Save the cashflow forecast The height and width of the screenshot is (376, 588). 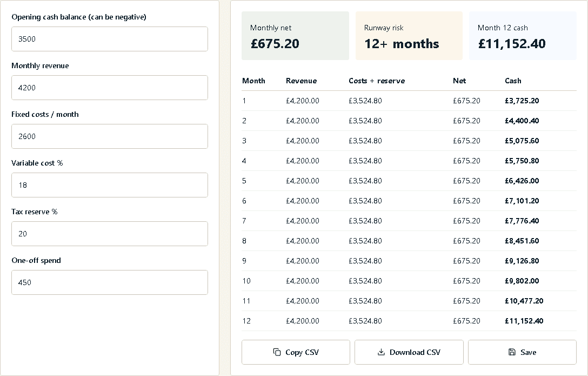[522, 352]
